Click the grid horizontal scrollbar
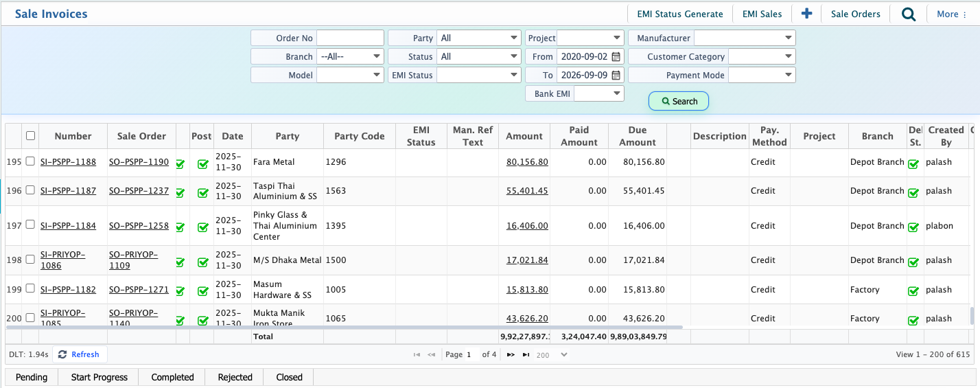Image resolution: width=980 pixels, height=388 pixels. (345, 328)
